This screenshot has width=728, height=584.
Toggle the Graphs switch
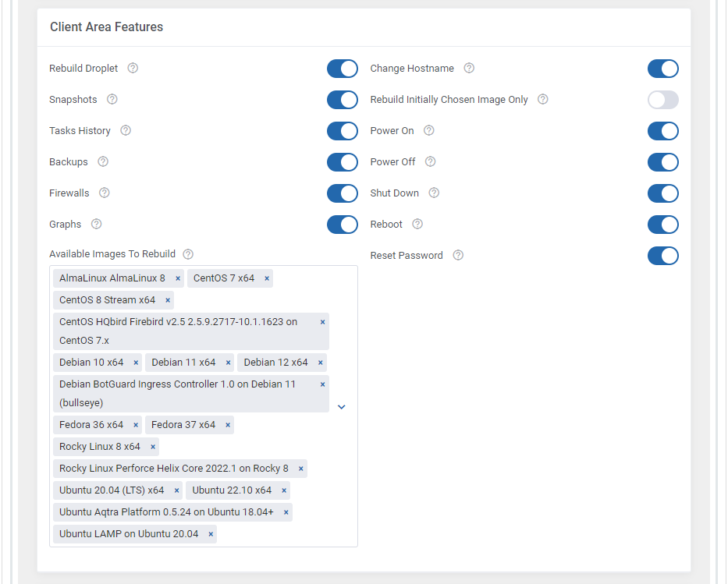pos(343,225)
